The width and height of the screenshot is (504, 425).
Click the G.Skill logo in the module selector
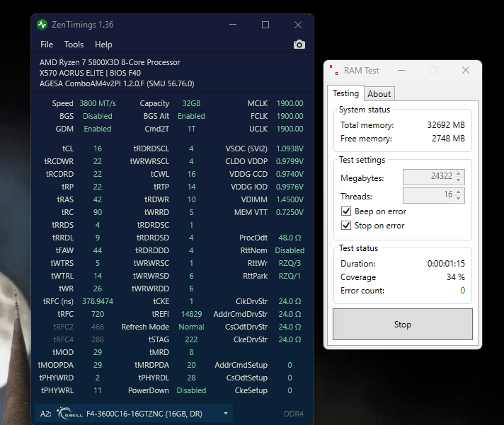click(70, 414)
